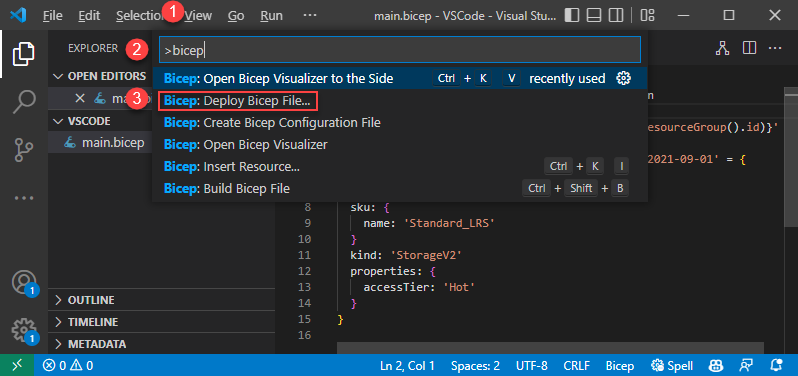Screen dimensions: 798x376
Task: Toggle the bottom panel layout icon
Action: (x=594, y=16)
